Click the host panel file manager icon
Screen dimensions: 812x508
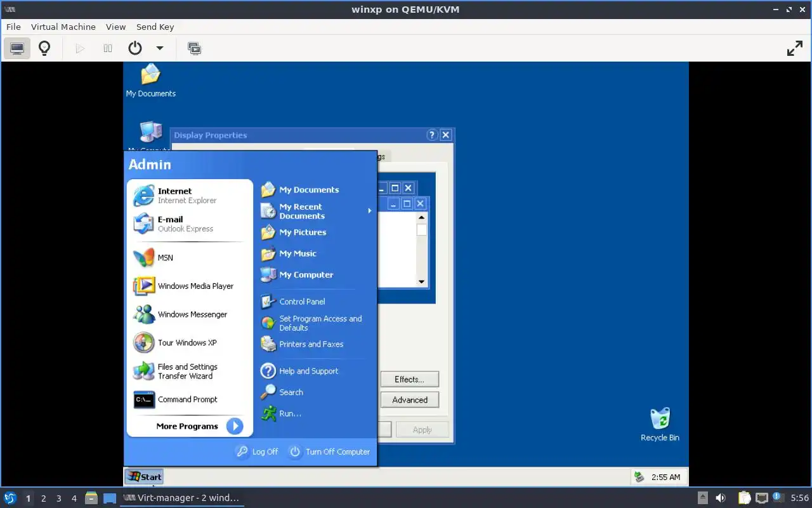coord(91,498)
